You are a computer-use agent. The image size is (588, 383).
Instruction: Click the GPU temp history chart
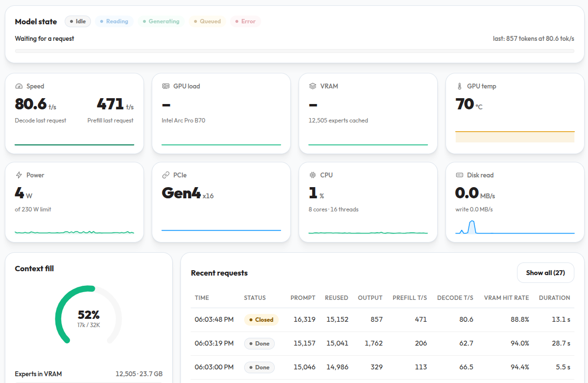point(515,136)
